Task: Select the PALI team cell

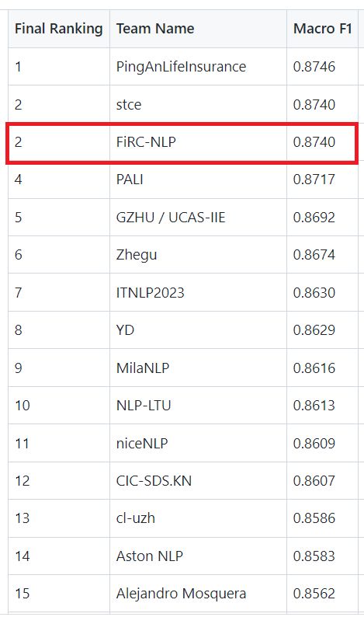Action: 198,180
